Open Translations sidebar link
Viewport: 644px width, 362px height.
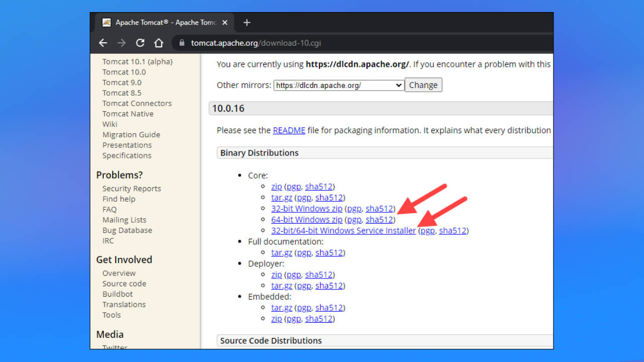(124, 305)
